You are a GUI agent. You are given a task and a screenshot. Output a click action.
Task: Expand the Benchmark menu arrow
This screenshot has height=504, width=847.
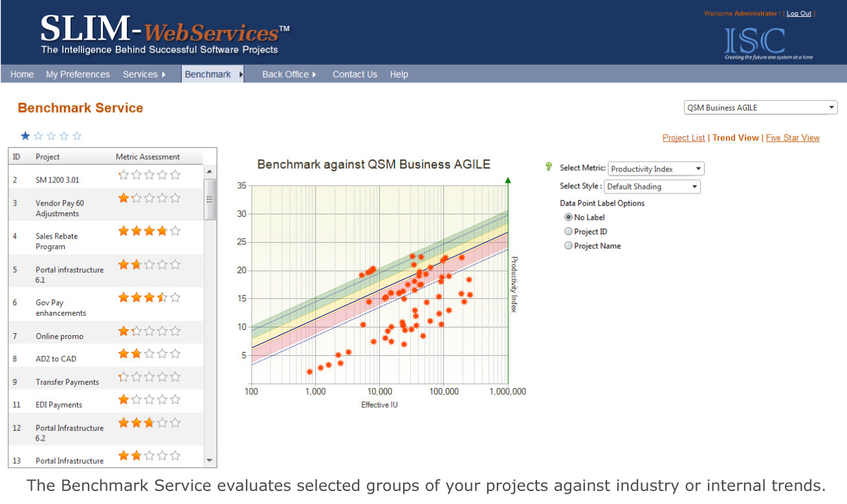click(241, 74)
